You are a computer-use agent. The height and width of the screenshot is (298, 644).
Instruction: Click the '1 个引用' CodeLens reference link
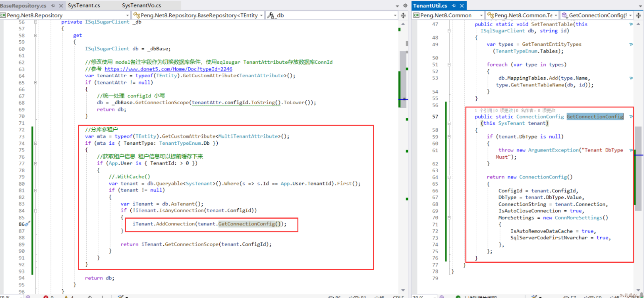(x=483, y=110)
